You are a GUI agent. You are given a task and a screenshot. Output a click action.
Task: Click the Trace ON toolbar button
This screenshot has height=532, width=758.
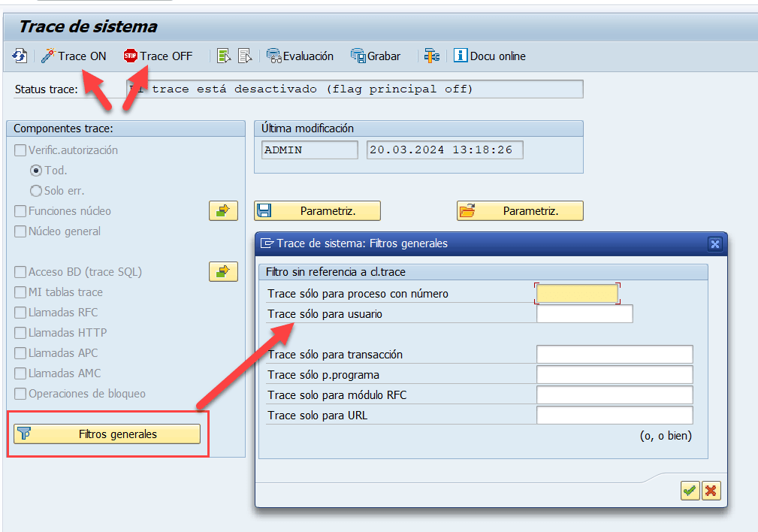click(74, 56)
